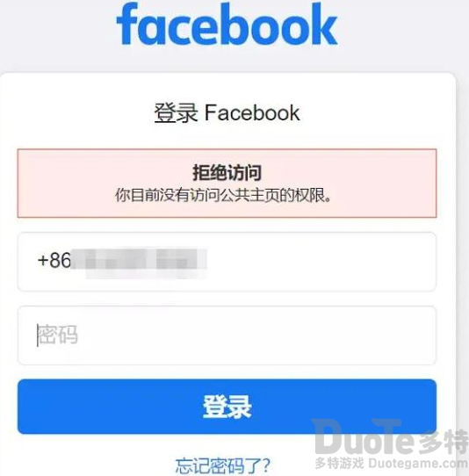Open the 忘记密码了? forgot password link
The image size is (469, 476).
tap(223, 465)
